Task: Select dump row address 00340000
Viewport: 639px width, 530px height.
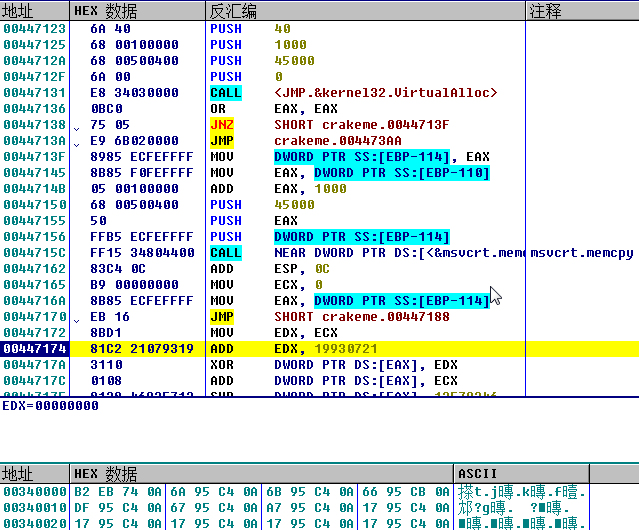Action: pos(35,492)
